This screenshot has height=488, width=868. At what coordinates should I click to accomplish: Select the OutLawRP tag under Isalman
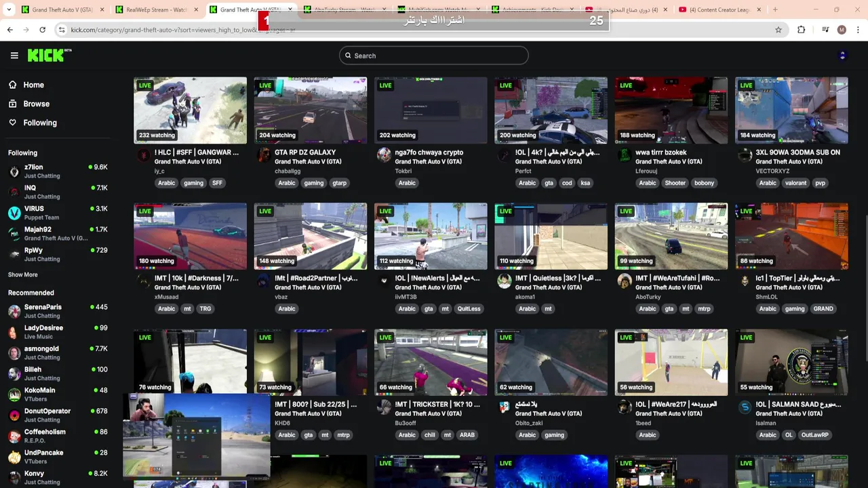(815, 435)
